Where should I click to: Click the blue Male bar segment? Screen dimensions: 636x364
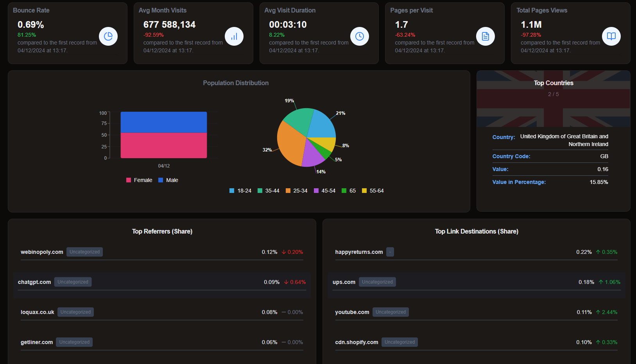coord(164,122)
